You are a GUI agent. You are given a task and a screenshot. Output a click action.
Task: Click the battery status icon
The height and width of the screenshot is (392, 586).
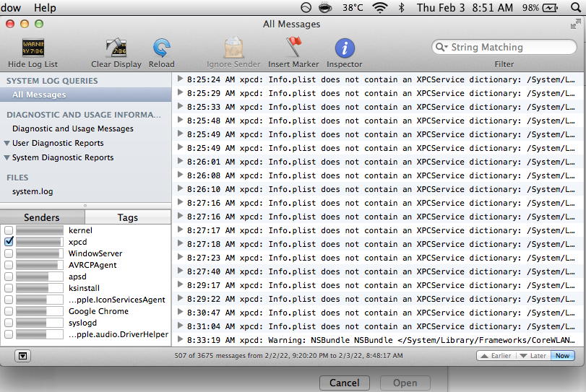pyautogui.click(x=550, y=8)
